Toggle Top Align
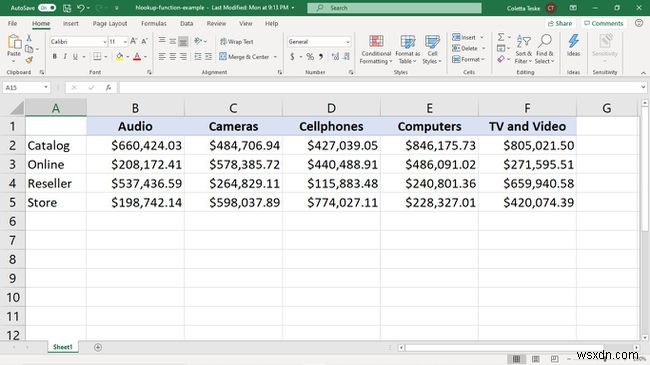 click(x=162, y=41)
